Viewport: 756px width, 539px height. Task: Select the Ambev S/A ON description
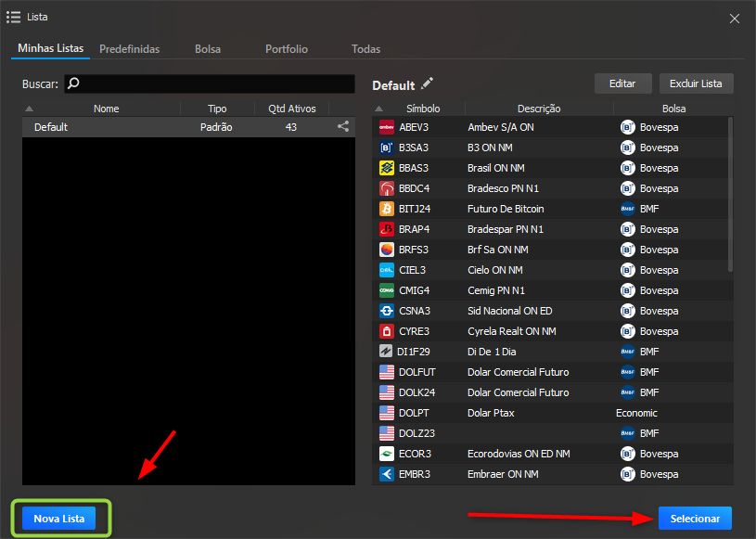(x=501, y=127)
